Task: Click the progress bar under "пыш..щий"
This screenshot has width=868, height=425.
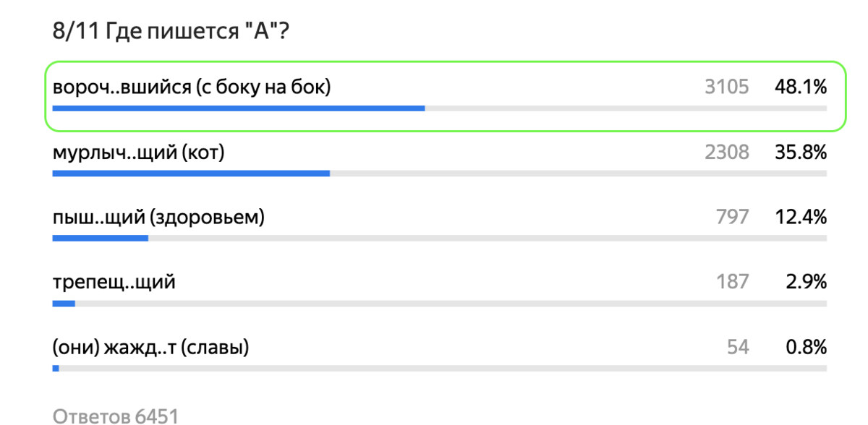Action: (439, 239)
